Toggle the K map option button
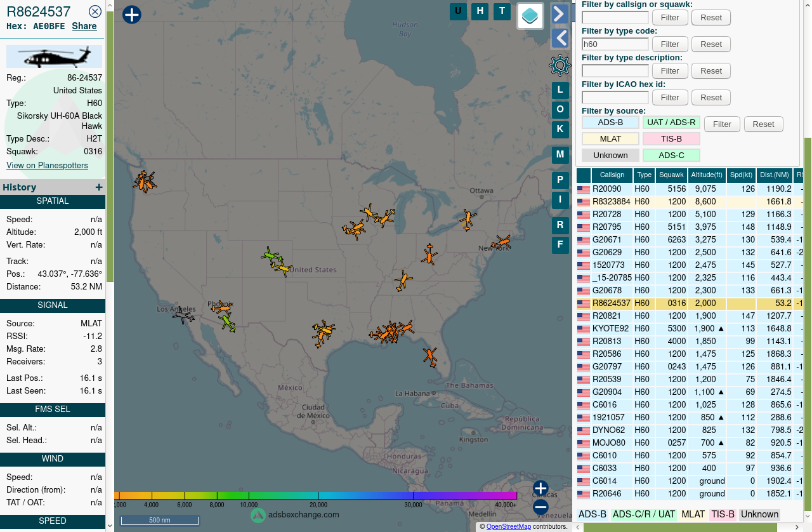Viewport: 812px width, 532px height. coord(560,130)
